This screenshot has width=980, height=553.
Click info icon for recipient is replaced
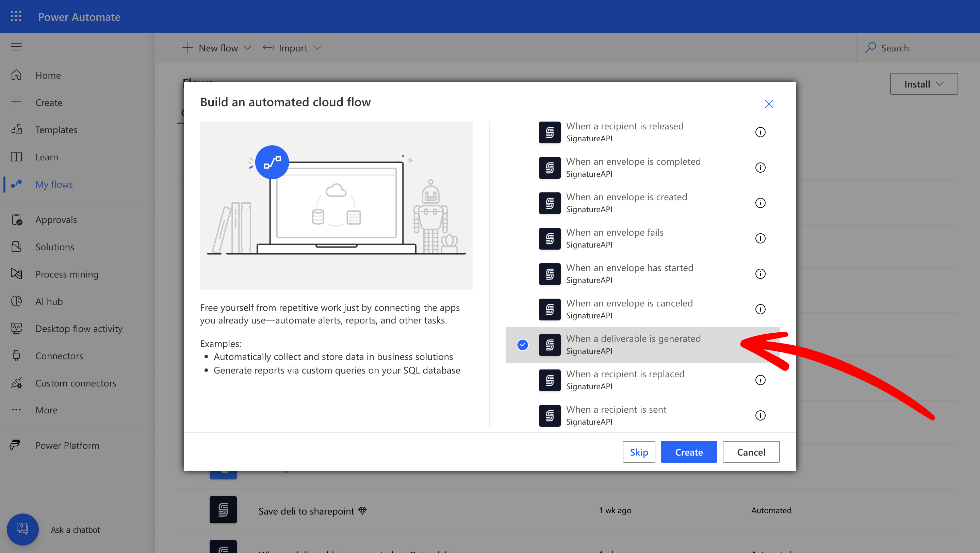pyautogui.click(x=760, y=380)
